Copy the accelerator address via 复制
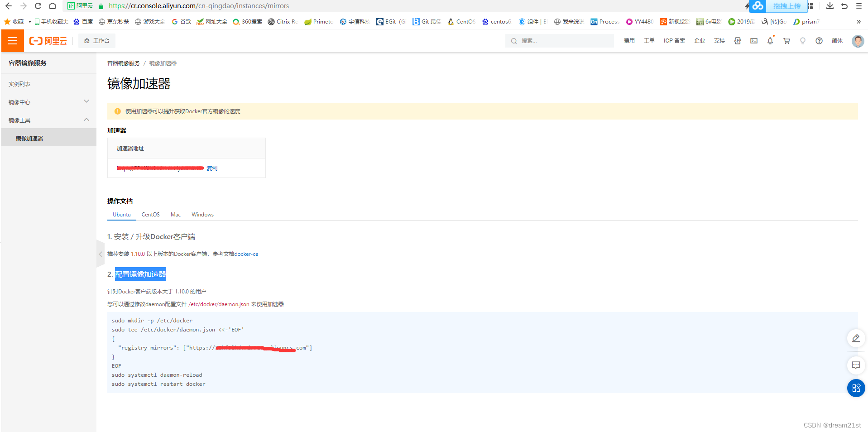This screenshot has height=432, width=868. [212, 168]
